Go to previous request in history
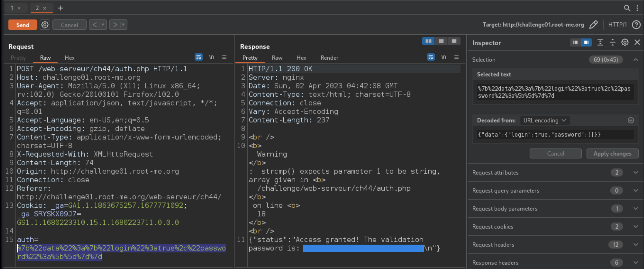This screenshot has width=644, height=269. click(x=95, y=25)
